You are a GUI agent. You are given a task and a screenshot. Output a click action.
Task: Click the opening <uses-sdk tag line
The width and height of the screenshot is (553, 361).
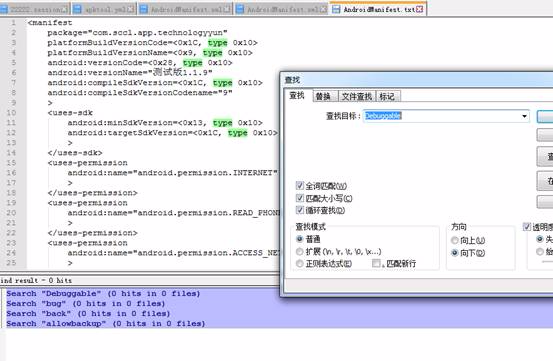70,113
